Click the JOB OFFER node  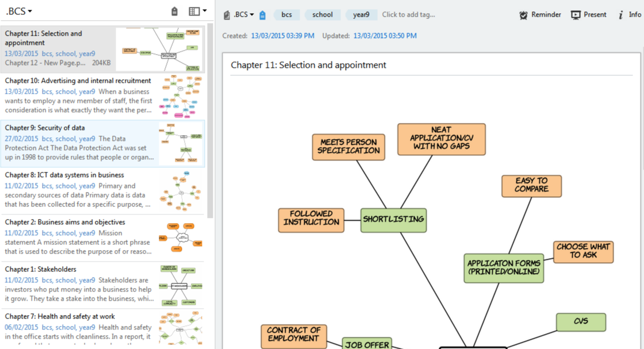pyautogui.click(x=367, y=344)
